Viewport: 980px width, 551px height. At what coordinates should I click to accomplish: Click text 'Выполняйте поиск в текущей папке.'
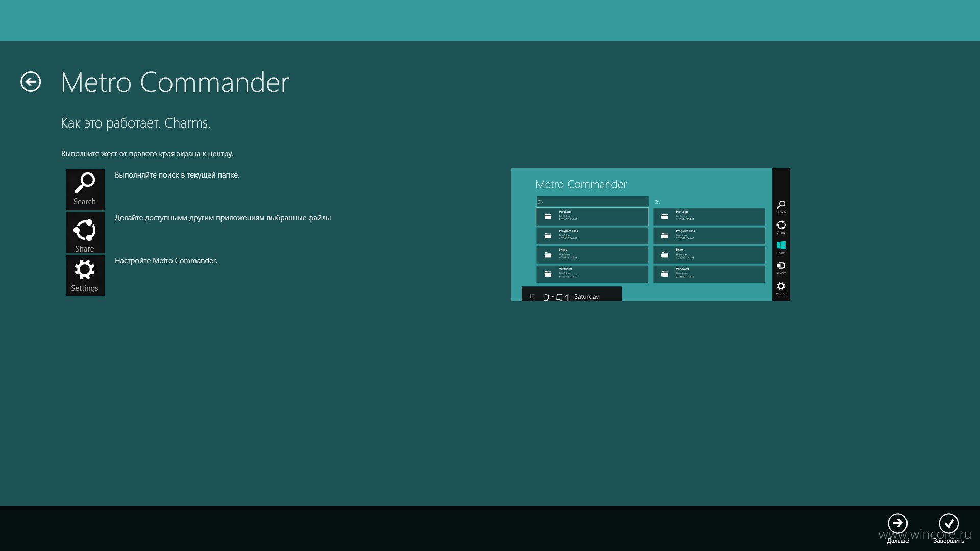coord(177,175)
